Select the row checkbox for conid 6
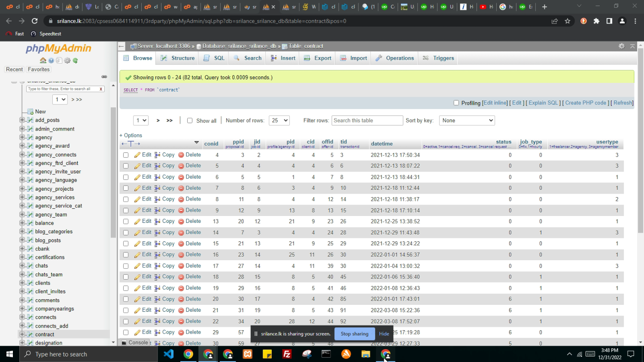Image resolution: width=644 pixels, height=362 pixels. (126, 177)
